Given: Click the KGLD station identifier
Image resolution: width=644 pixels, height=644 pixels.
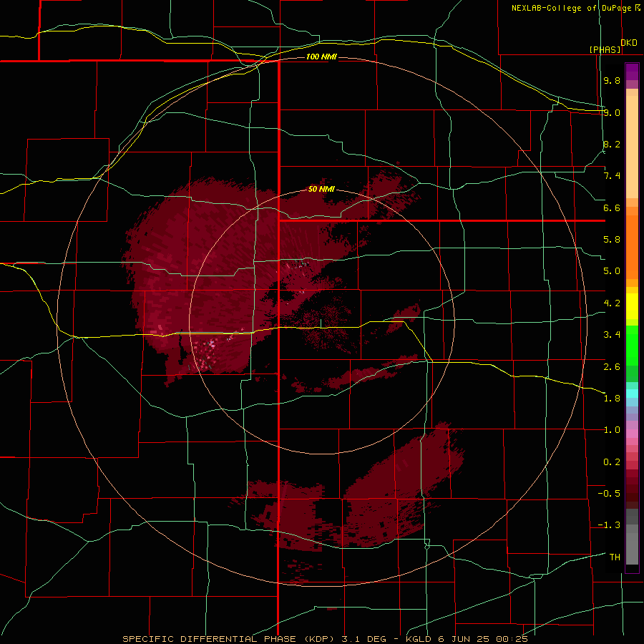Looking at the screenshot, I should 420,639.
